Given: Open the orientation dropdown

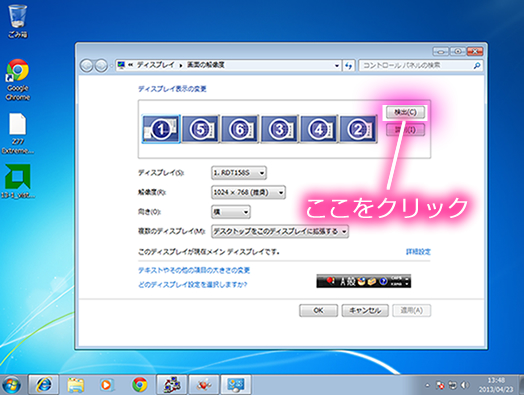Looking at the screenshot, I should (x=231, y=212).
